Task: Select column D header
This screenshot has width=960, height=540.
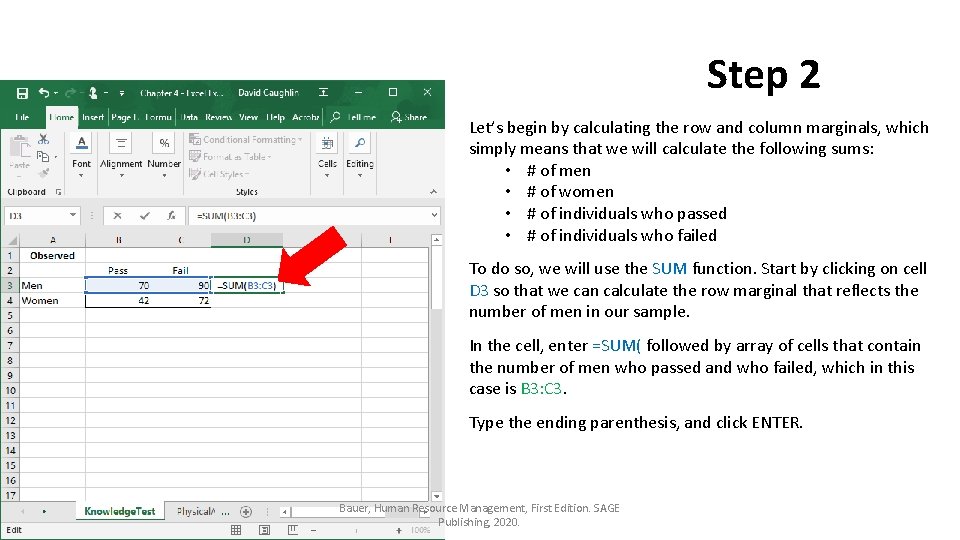Action: 247,240
